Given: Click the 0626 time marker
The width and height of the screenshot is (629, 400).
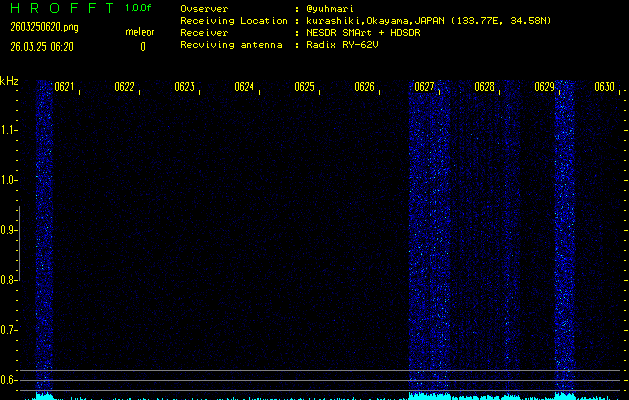Looking at the screenshot, I should point(364,87).
